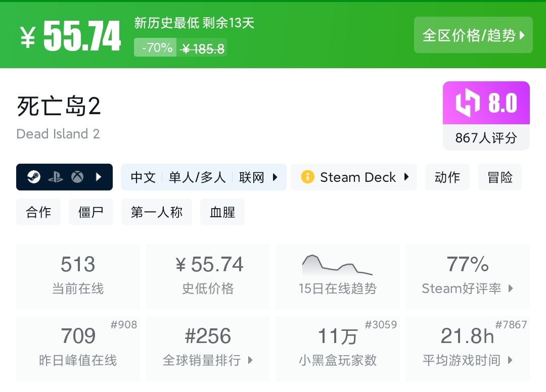Image resolution: width=546 pixels, height=392 pixels.
Task: Tap the 僵尸 tag
Action: point(91,212)
